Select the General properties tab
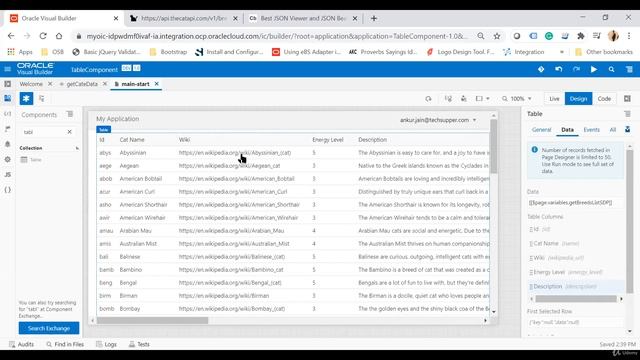This screenshot has height=360, width=640. (x=541, y=130)
